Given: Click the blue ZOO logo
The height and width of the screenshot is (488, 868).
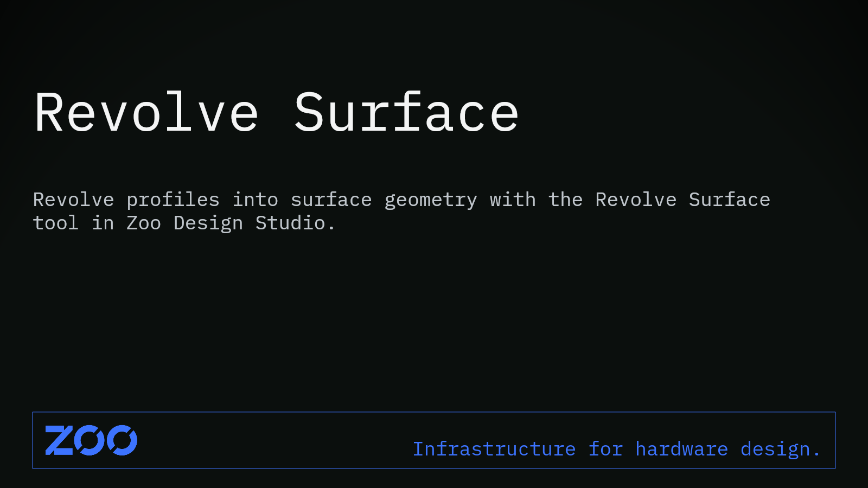Looking at the screenshot, I should pos(91,440).
